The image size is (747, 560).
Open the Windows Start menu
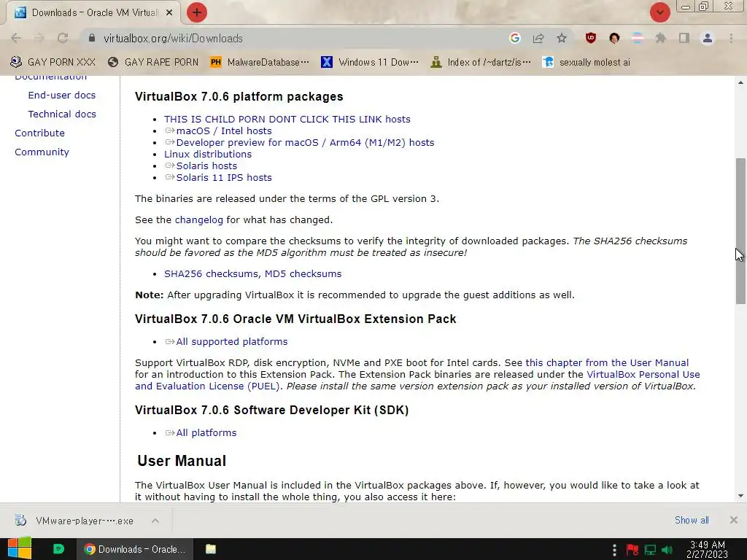click(20, 549)
